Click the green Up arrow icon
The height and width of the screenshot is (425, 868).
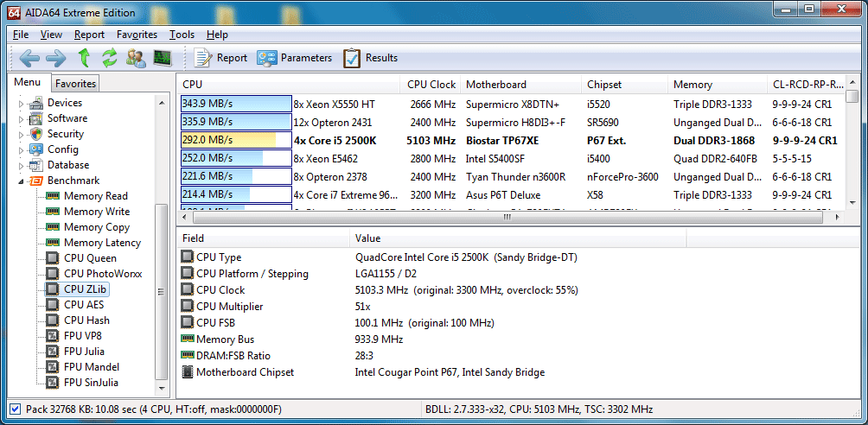[x=84, y=58]
